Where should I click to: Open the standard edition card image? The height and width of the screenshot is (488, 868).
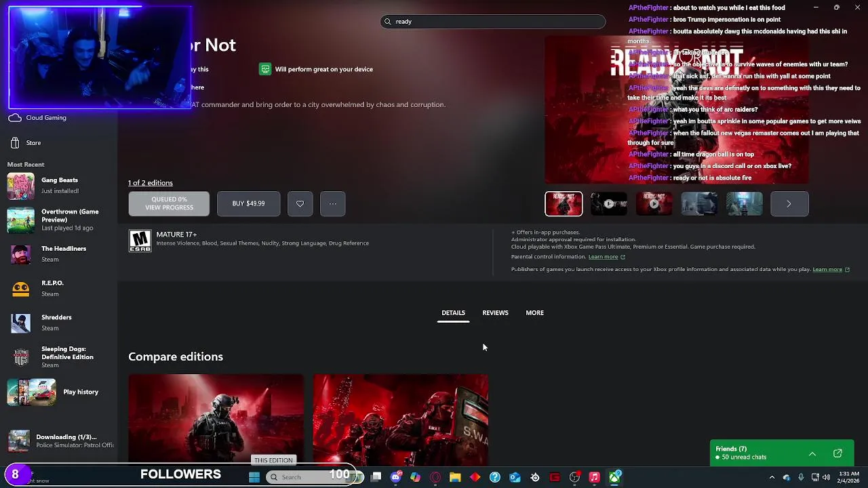tap(216, 419)
